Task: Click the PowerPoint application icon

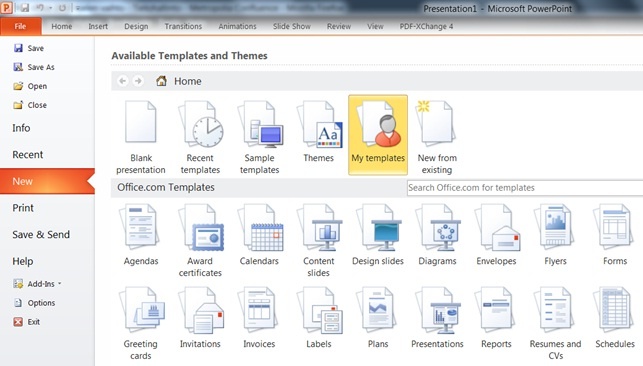Action: (x=7, y=8)
